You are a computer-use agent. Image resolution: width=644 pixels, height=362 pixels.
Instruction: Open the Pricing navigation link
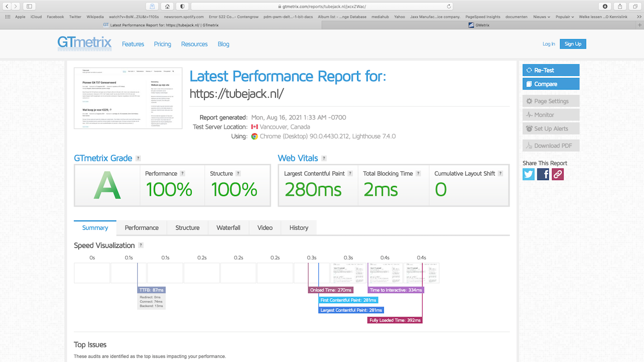(x=163, y=44)
